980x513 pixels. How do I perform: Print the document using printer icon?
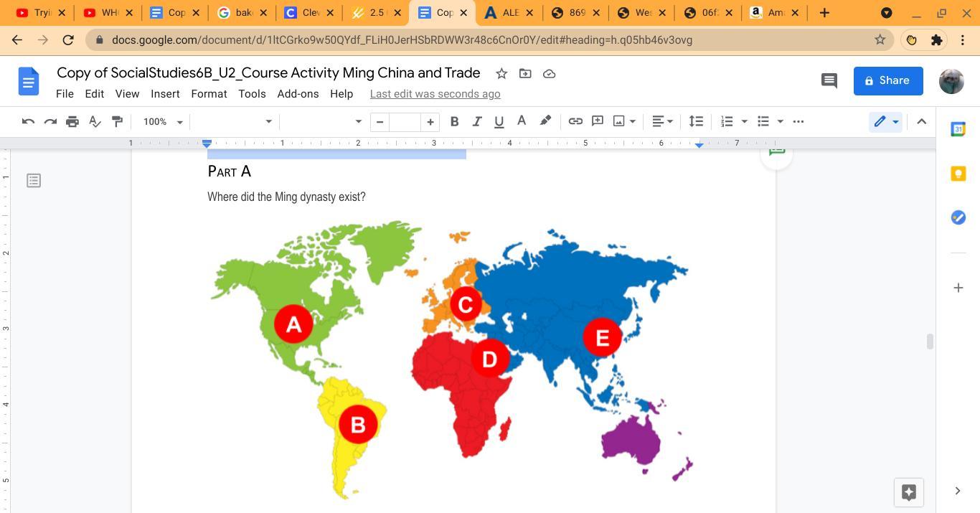[x=72, y=121]
